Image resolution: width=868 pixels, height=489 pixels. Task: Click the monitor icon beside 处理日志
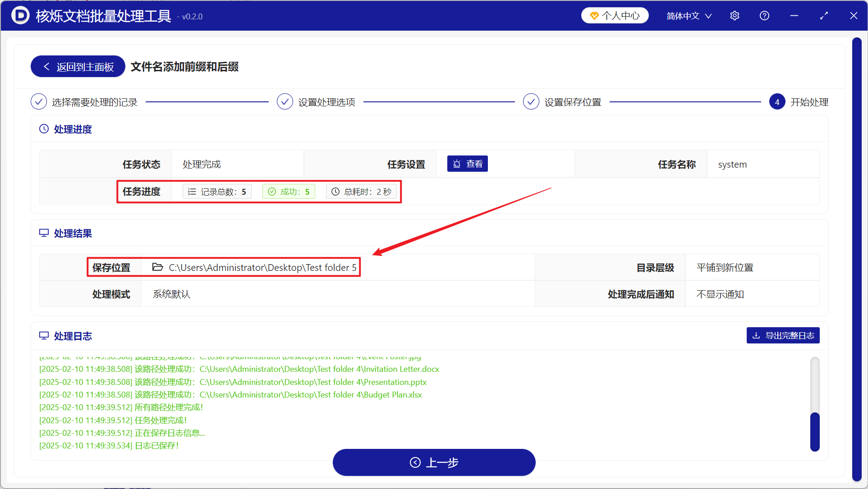44,336
